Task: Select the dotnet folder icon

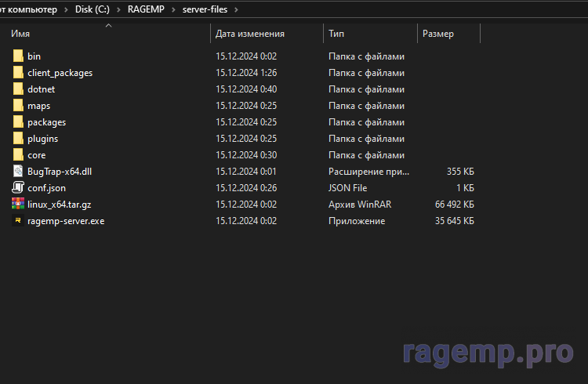Action: tap(18, 89)
